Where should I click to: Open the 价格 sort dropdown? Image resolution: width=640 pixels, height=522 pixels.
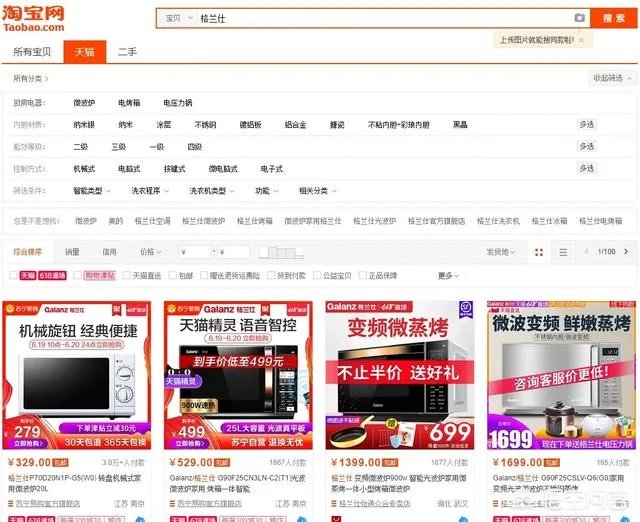coord(151,252)
